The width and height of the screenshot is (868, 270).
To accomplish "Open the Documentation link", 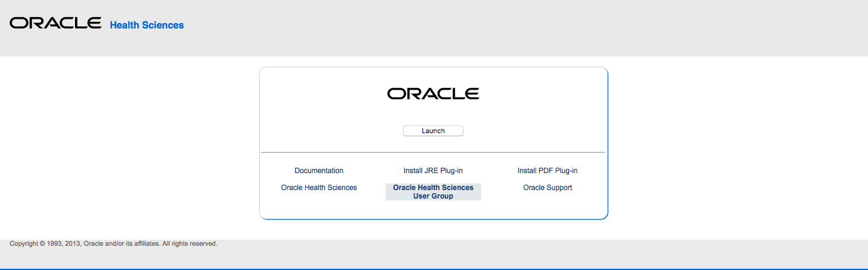I will pos(319,171).
